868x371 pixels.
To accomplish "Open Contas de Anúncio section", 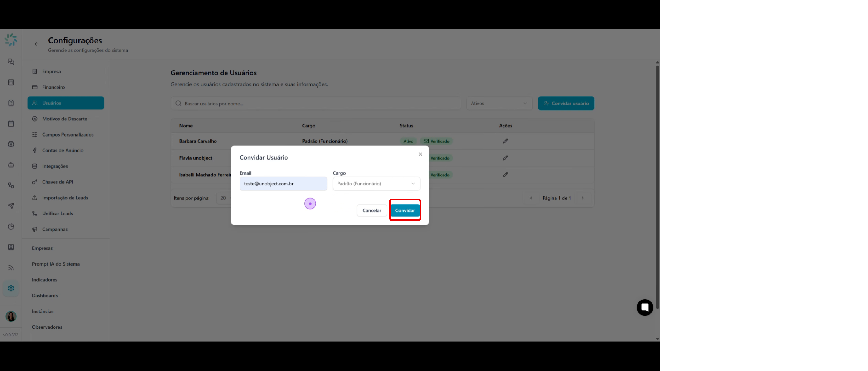I will coord(66,150).
